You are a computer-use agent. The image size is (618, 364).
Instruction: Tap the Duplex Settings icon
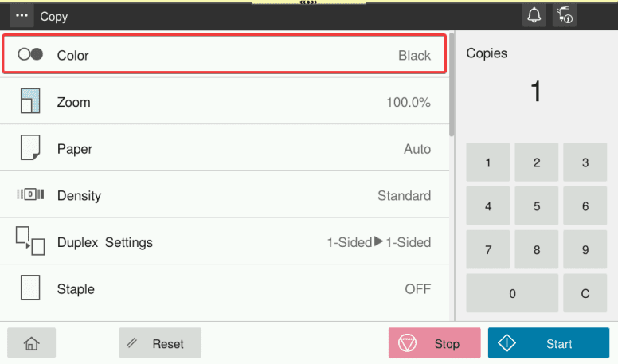coord(29,241)
